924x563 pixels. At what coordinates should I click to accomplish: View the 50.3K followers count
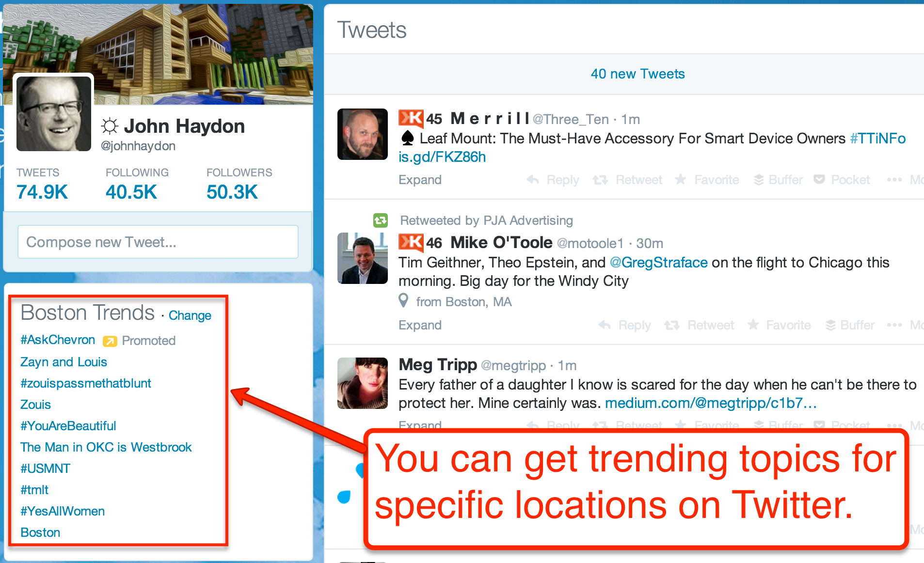(x=232, y=192)
